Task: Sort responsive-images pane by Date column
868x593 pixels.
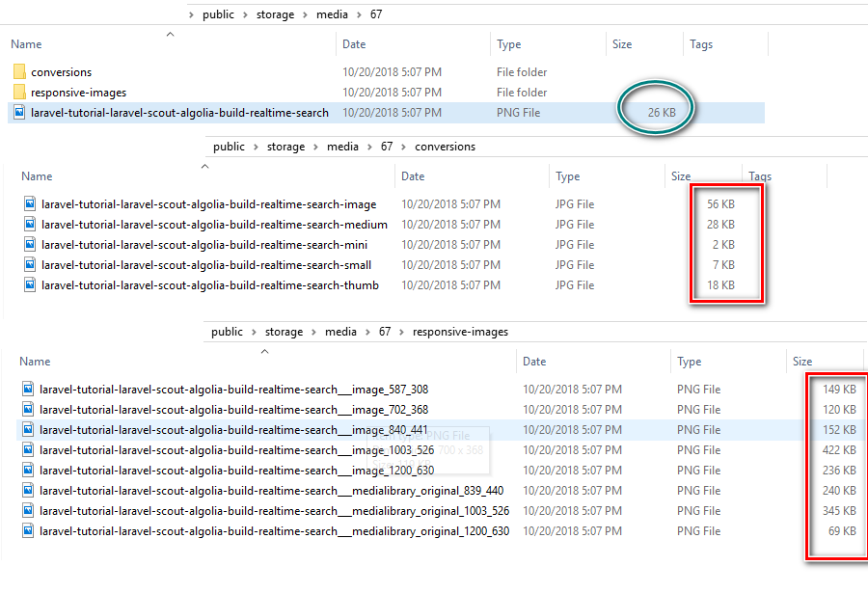Action: coord(534,362)
